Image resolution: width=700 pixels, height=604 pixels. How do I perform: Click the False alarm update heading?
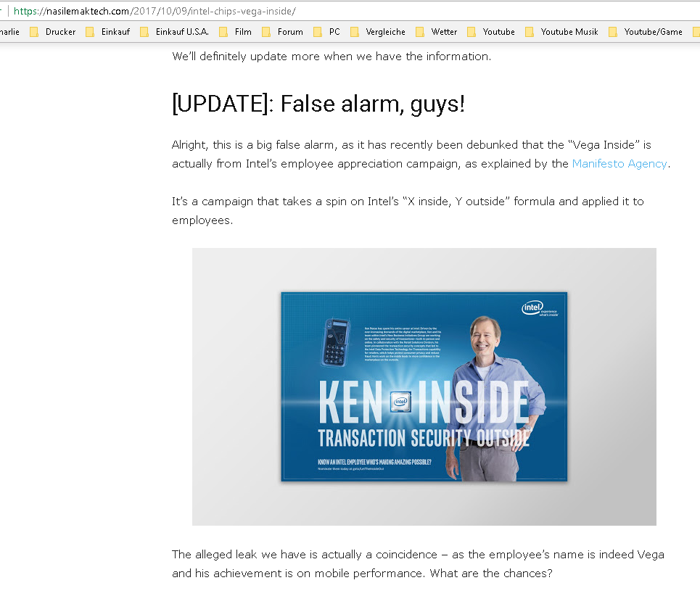[318, 104]
